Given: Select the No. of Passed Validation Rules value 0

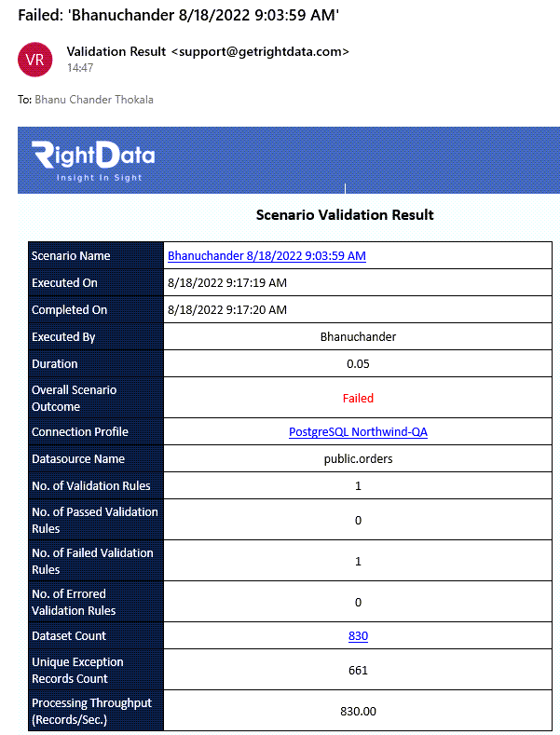Looking at the screenshot, I should 358,521.
